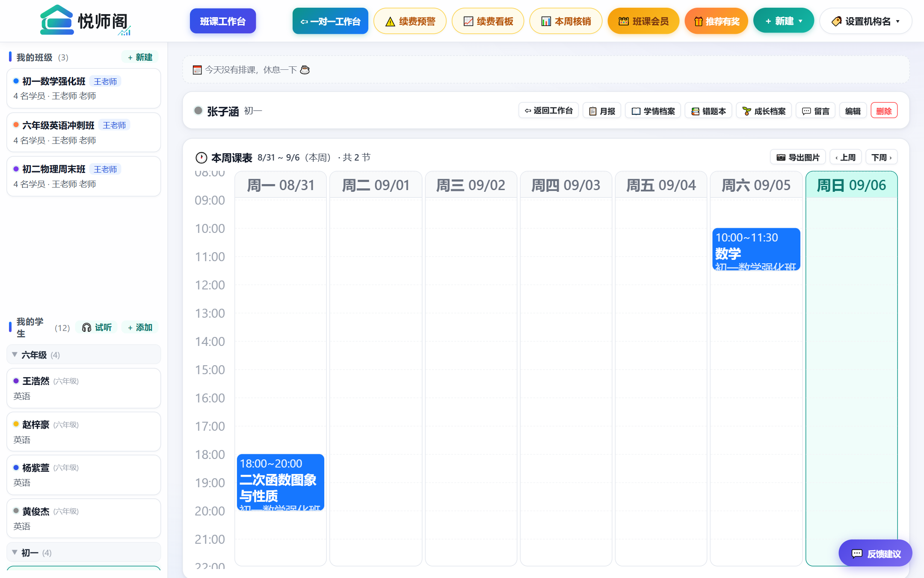Click 编辑 to edit student
This screenshot has width=924, height=578.
(853, 111)
